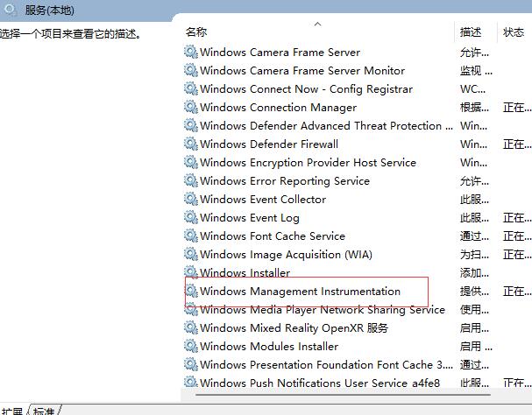Click gear icon beside Windows Management Instrumentation
Image resolution: width=532 pixels, height=415 pixels.
(191, 292)
